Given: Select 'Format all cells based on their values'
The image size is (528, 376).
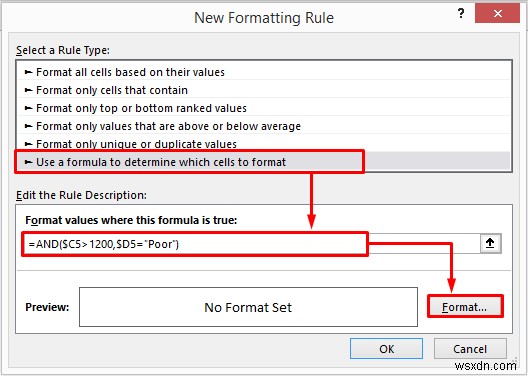Looking at the screenshot, I should coord(264,72).
